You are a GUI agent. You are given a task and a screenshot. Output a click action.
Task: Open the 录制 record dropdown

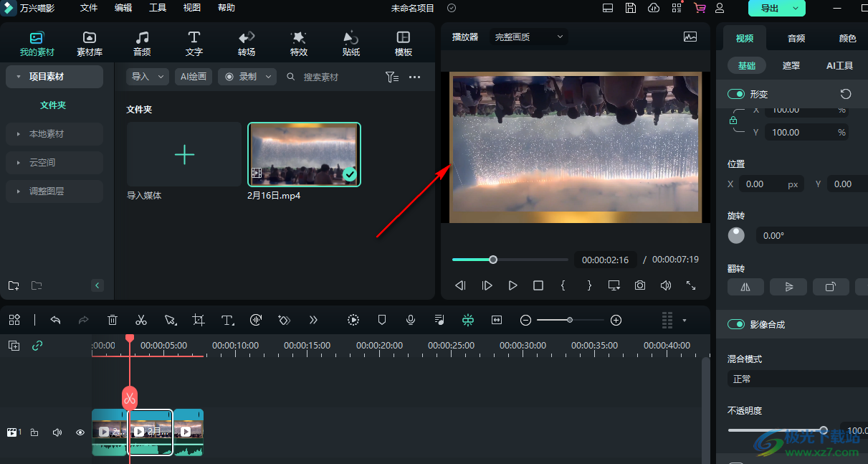point(247,77)
